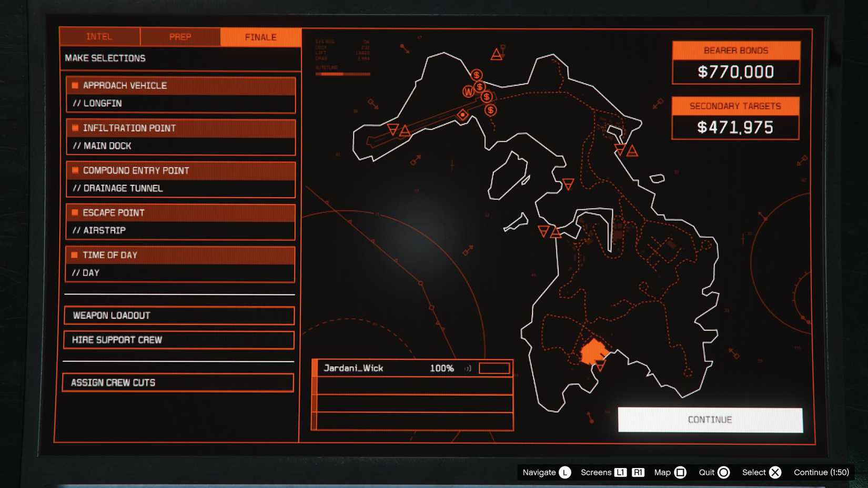
Task: Toggle the Approach Vehicle selection marker
Action: 74,85
